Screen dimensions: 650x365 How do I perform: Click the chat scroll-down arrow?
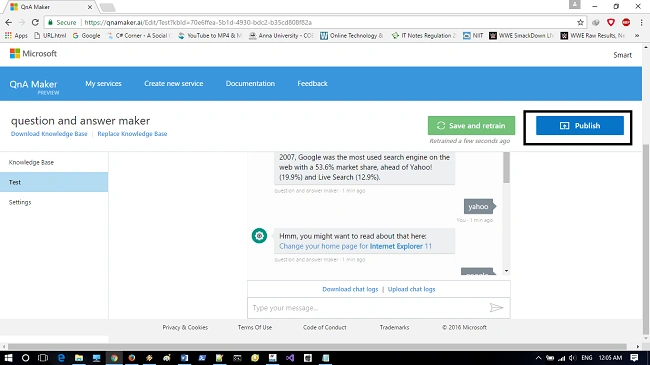506,271
